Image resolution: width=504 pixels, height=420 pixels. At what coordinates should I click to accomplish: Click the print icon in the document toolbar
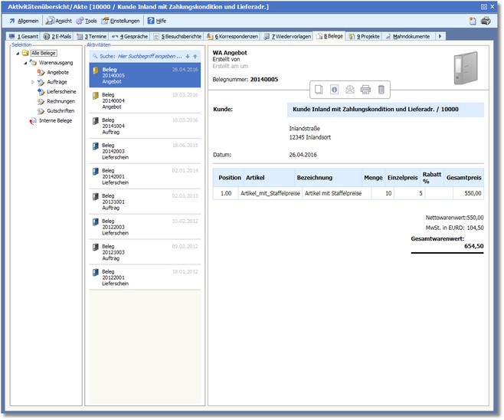click(365, 90)
